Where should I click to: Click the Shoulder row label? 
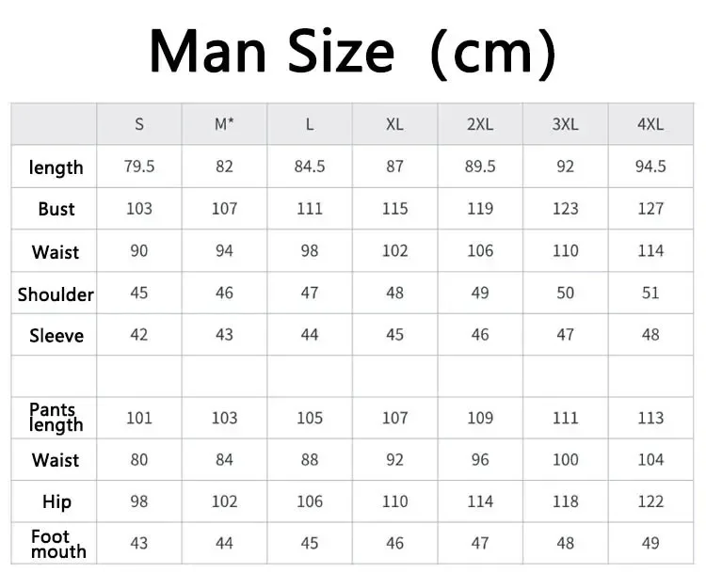coord(56,294)
